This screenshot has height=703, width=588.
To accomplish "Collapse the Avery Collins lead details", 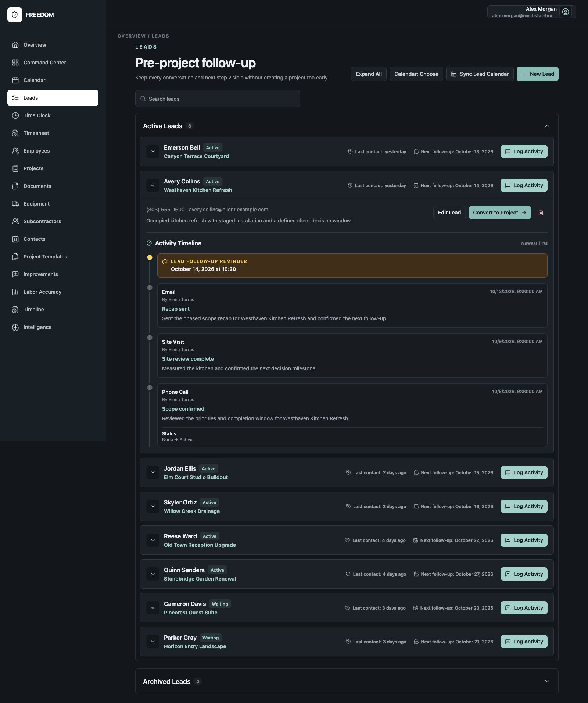I will click(x=153, y=185).
